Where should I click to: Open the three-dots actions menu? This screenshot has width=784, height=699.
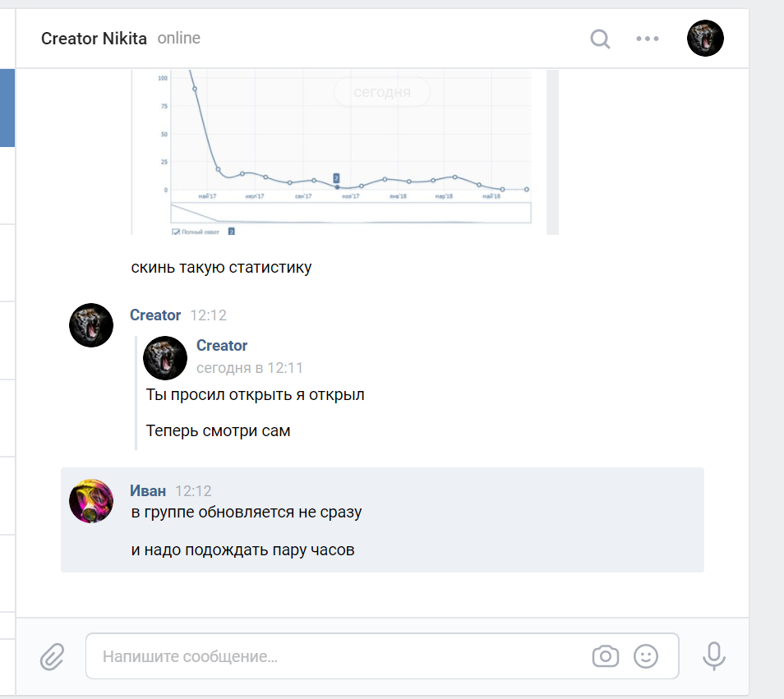(x=647, y=39)
